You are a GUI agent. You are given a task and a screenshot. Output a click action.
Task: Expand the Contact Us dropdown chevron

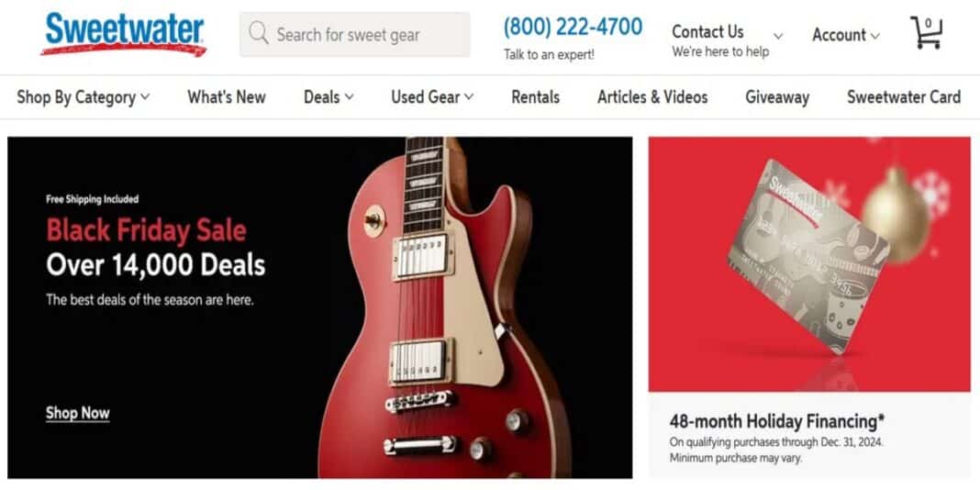click(x=778, y=36)
